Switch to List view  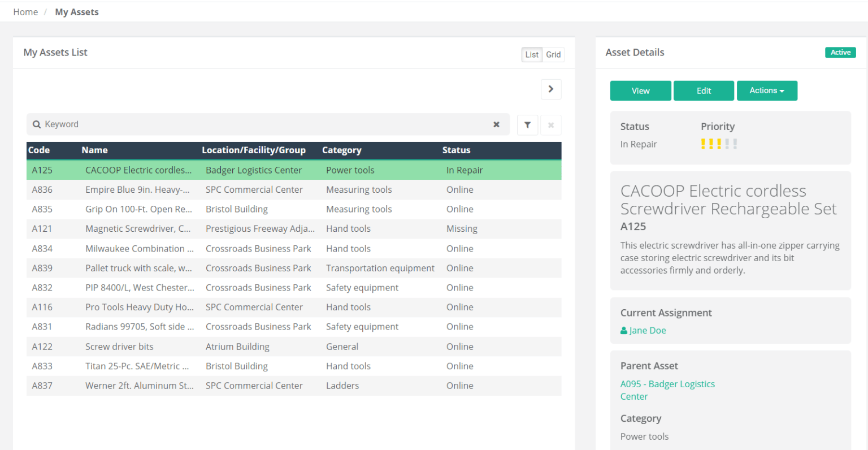(531, 54)
